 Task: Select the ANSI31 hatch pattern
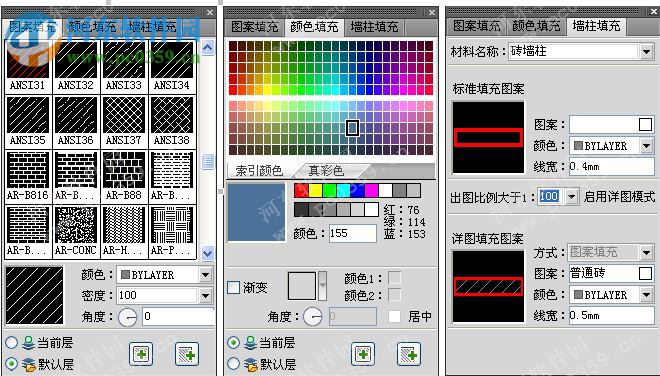[28, 66]
